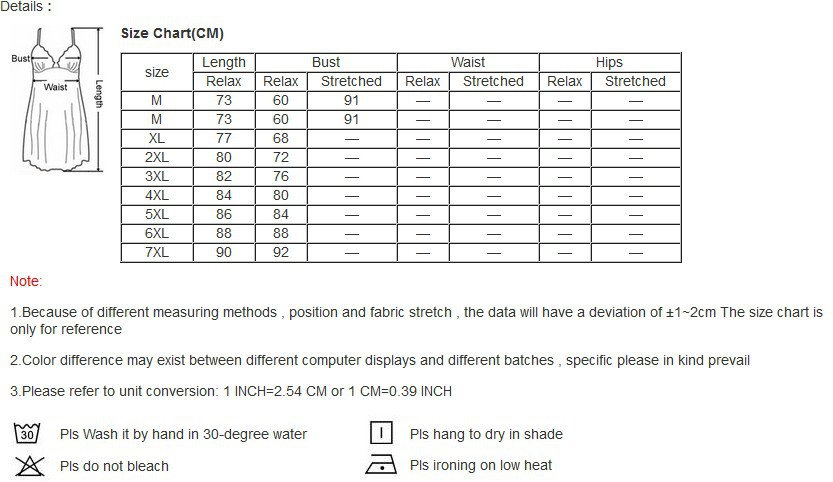This screenshot has width=833, height=482.
Task: Select the 7XL size row label
Action: pos(157,252)
